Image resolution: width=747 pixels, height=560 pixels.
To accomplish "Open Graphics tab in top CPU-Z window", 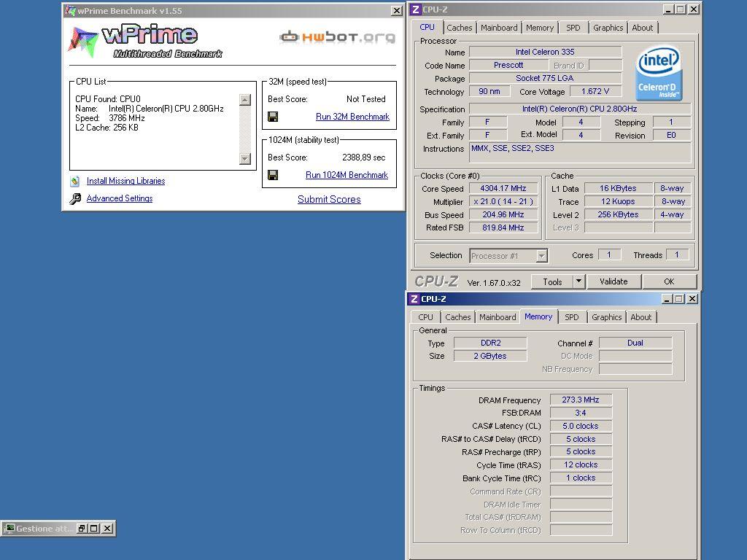I will coord(608,28).
